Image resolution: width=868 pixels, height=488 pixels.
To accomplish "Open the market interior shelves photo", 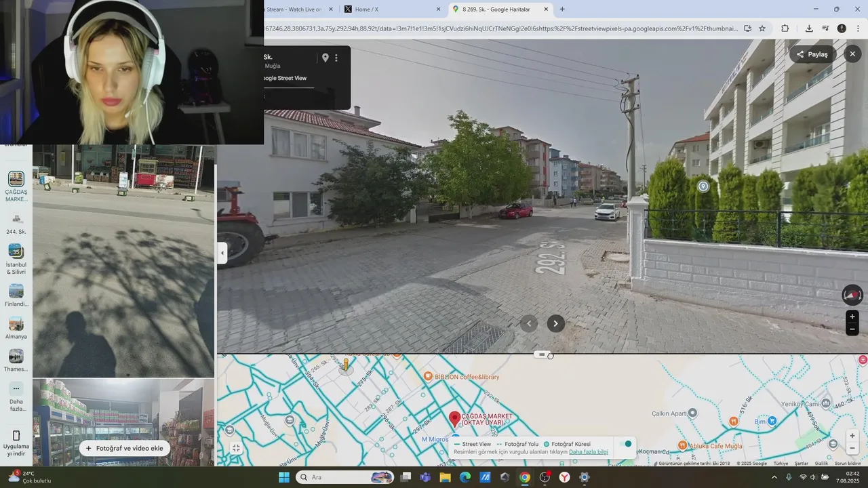I will tap(123, 422).
